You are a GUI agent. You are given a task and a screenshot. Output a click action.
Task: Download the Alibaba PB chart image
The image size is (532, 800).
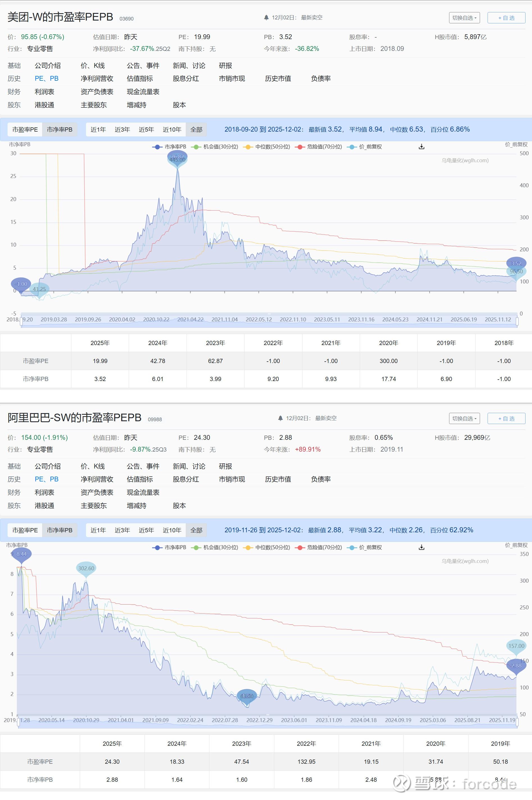421,547
